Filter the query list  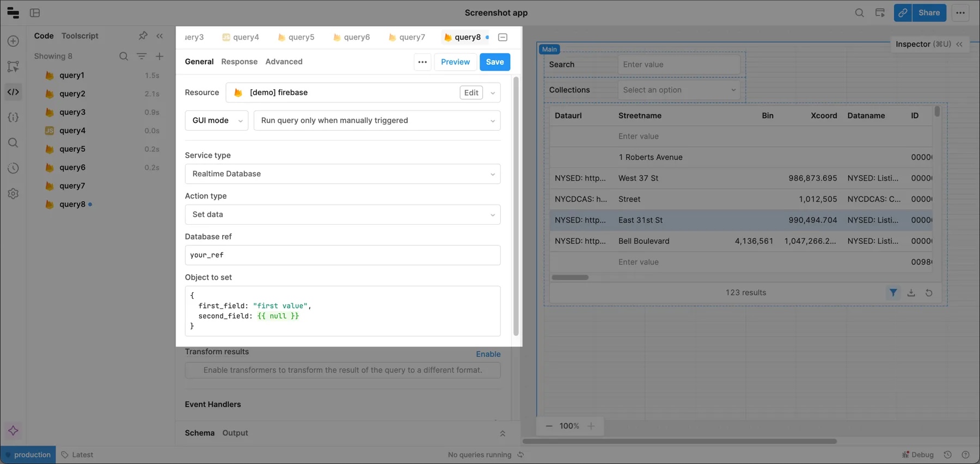coord(142,56)
